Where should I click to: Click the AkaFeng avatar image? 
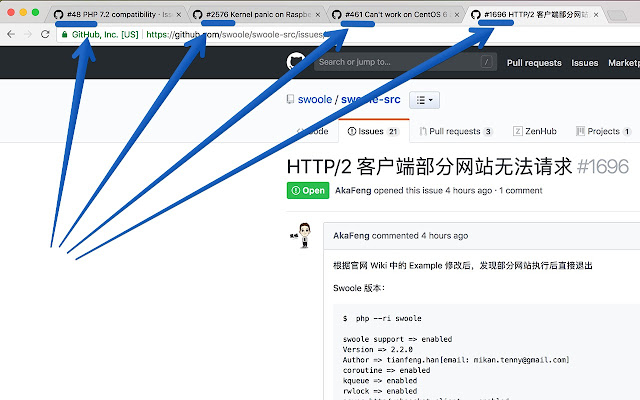[x=301, y=235]
